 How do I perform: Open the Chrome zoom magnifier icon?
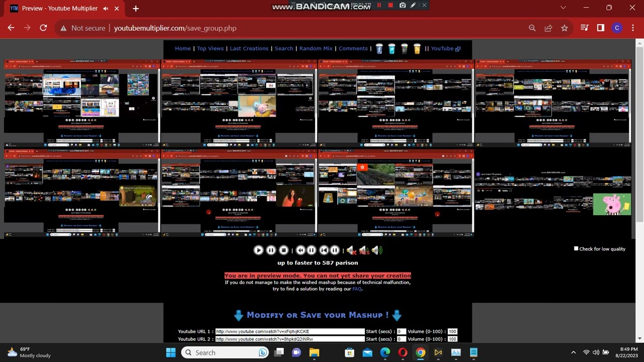(532, 28)
